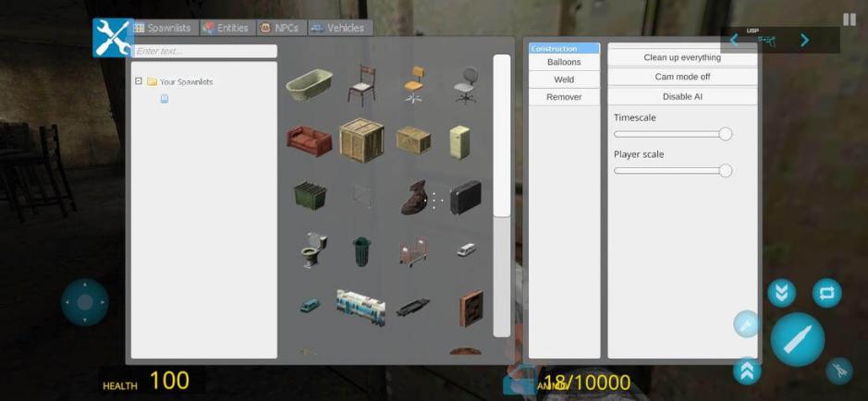Tap the crouch double-down-arrow button
Image resolution: width=868 pixels, height=401 pixels.
coord(781,293)
